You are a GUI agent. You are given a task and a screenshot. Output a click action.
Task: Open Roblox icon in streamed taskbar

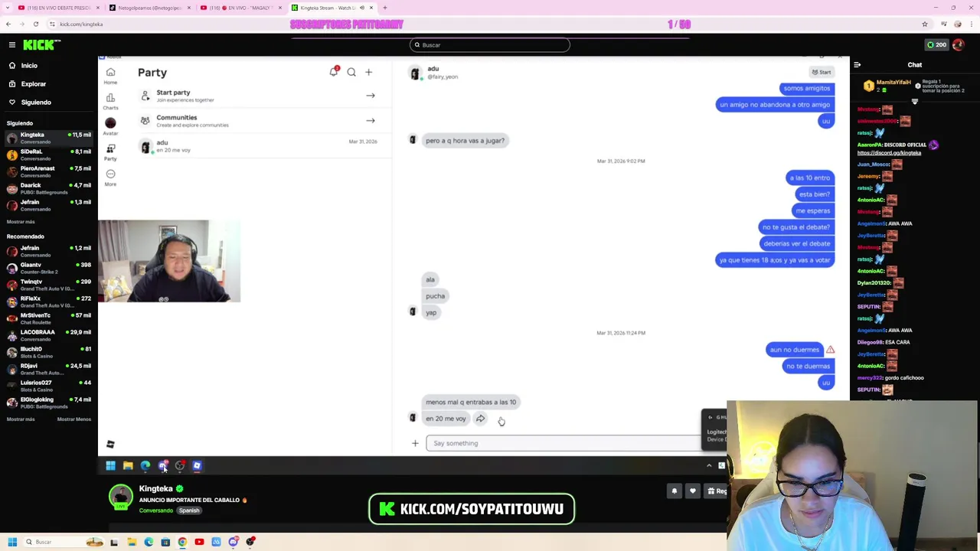(197, 465)
